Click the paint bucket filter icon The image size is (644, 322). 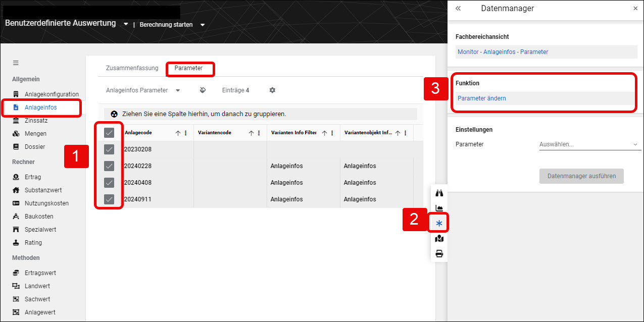click(x=203, y=90)
